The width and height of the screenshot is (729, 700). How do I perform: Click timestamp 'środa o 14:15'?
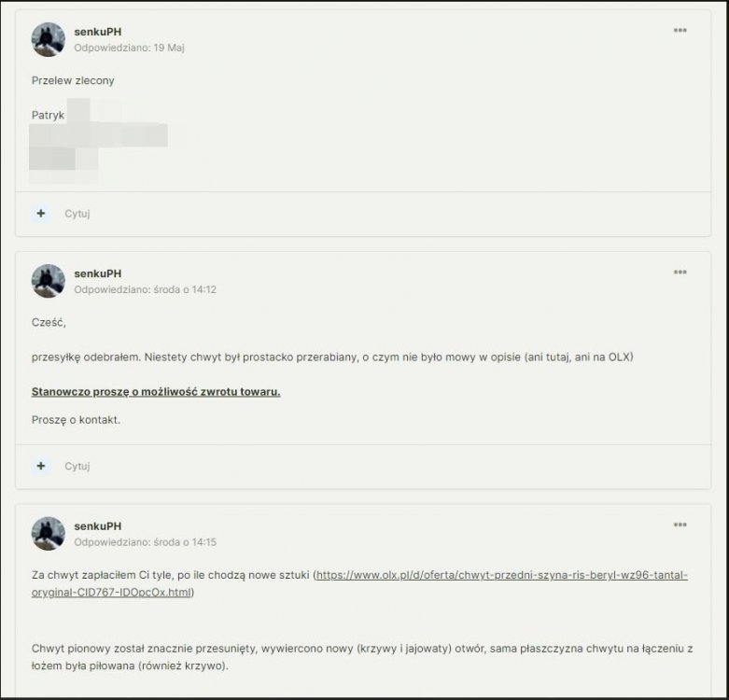(x=185, y=542)
